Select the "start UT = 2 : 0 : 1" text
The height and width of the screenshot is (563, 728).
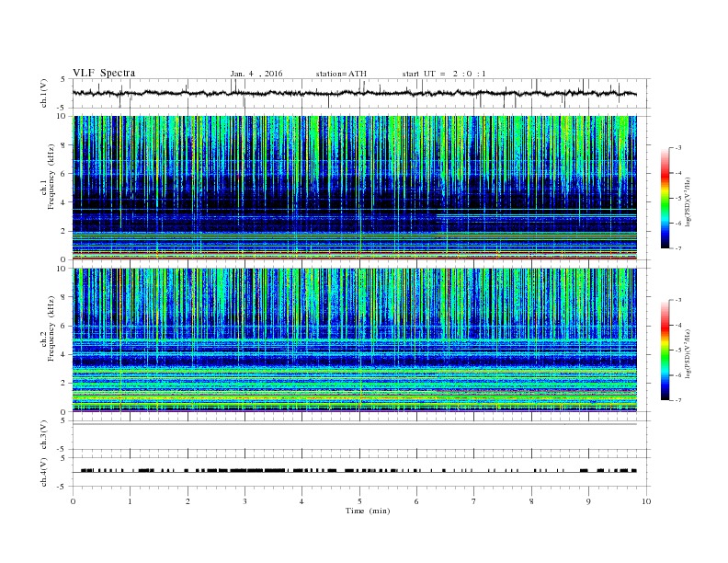coord(444,74)
